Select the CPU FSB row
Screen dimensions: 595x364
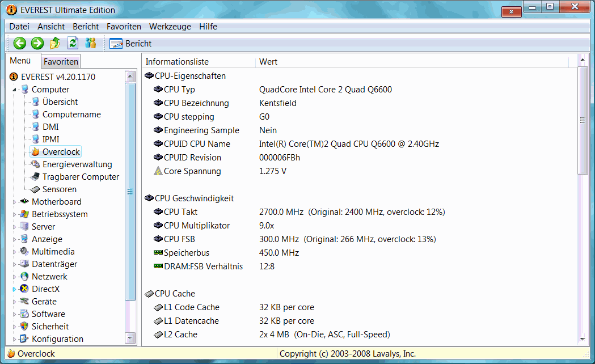tap(295, 239)
